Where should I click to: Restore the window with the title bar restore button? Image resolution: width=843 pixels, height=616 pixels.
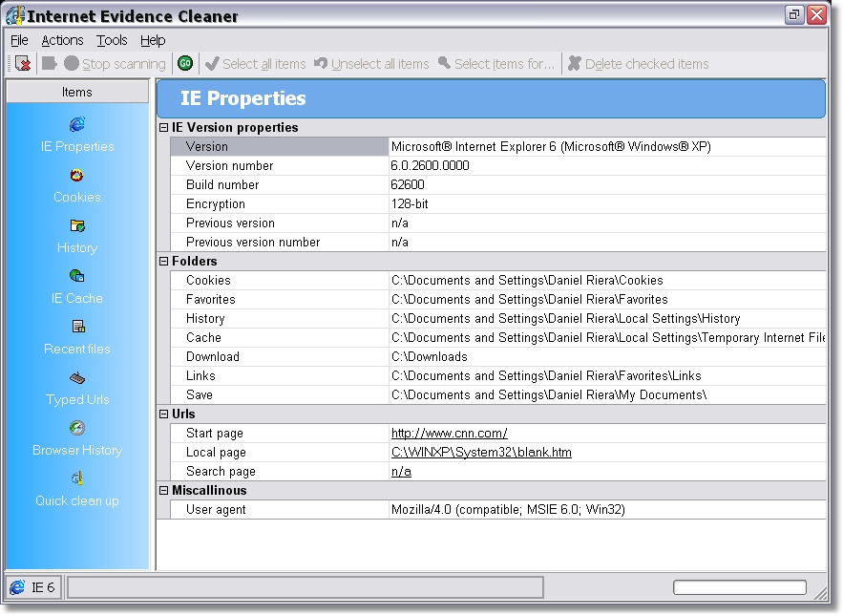click(x=794, y=14)
